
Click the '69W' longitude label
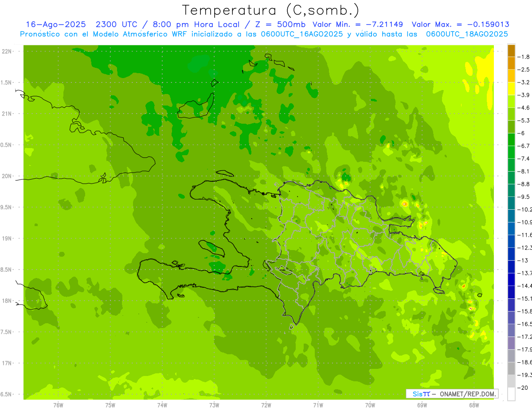click(422, 405)
